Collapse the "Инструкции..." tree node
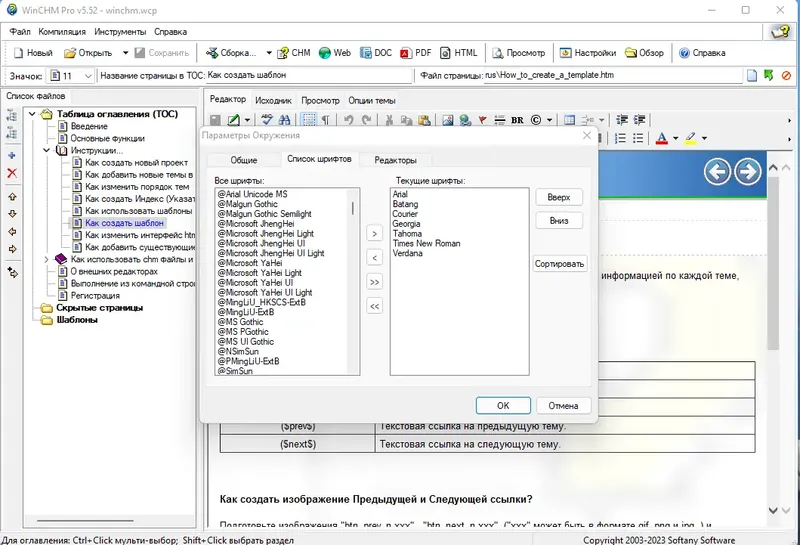This screenshot has width=800, height=545. click(x=46, y=150)
